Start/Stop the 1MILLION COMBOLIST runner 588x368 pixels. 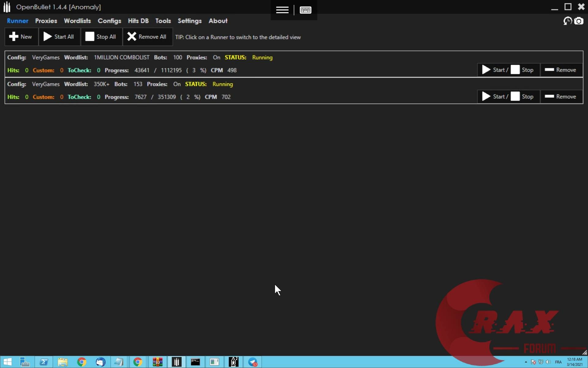tap(508, 70)
